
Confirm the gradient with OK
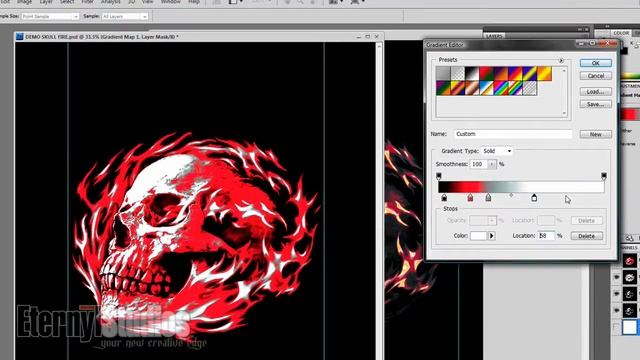pyautogui.click(x=596, y=63)
